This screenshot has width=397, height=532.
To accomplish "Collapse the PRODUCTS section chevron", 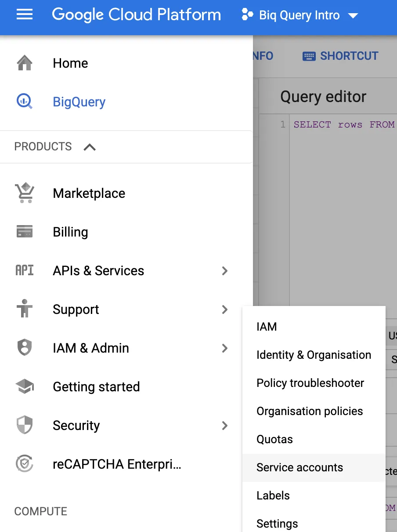I will pyautogui.click(x=90, y=147).
